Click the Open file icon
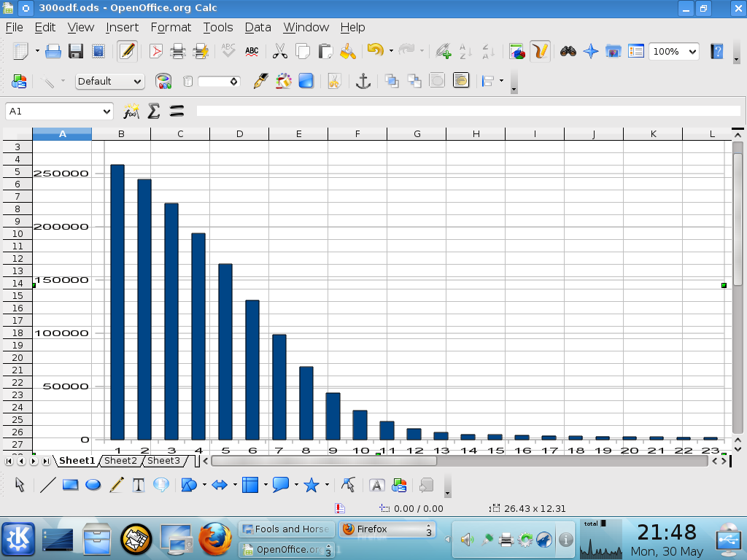This screenshot has height=560, width=747. point(53,51)
